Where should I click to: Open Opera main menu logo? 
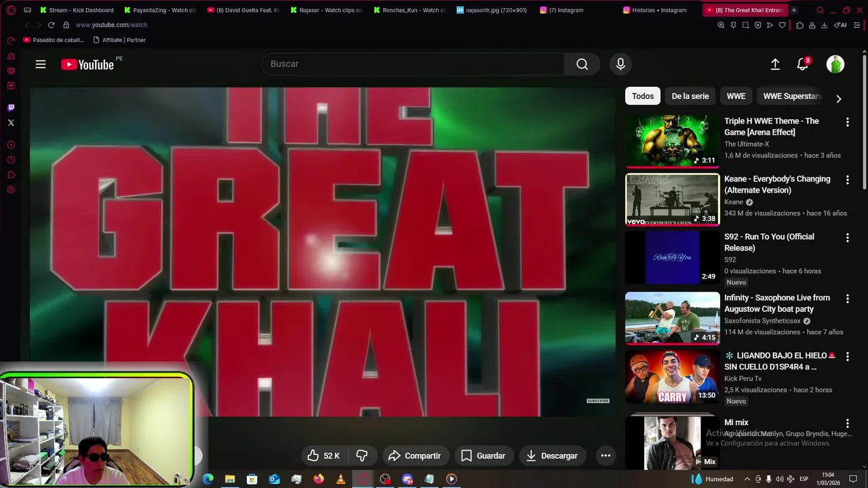(x=11, y=10)
